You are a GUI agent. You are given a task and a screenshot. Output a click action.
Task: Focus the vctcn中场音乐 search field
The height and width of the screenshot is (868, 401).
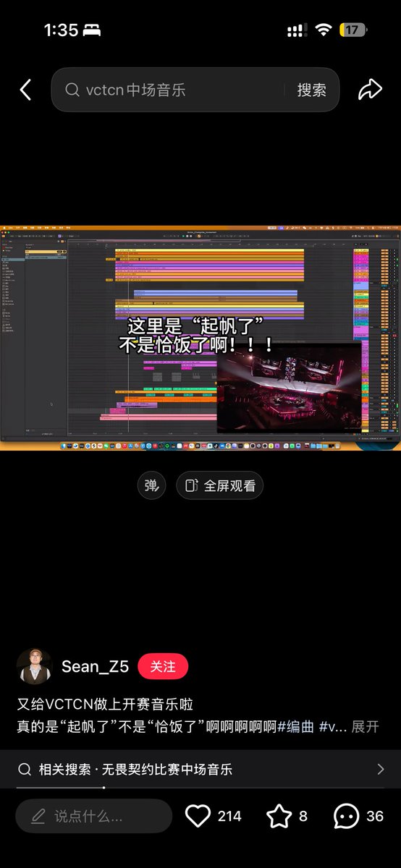click(195, 90)
